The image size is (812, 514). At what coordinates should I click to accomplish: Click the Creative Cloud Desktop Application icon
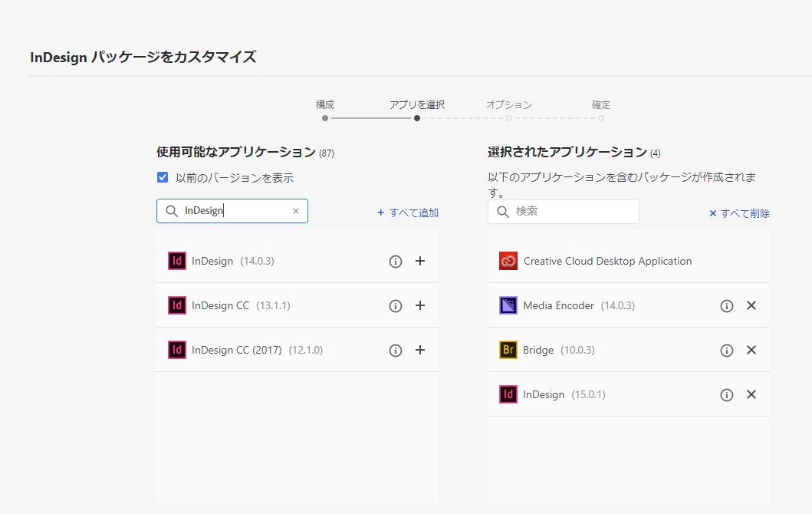click(508, 261)
